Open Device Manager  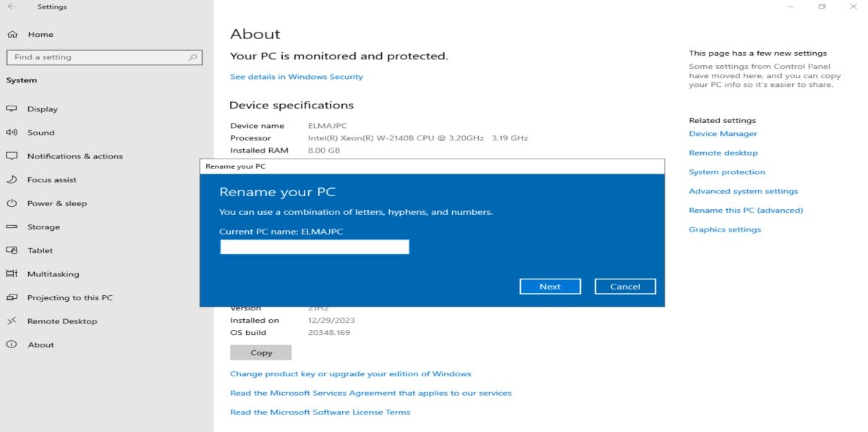[723, 134]
